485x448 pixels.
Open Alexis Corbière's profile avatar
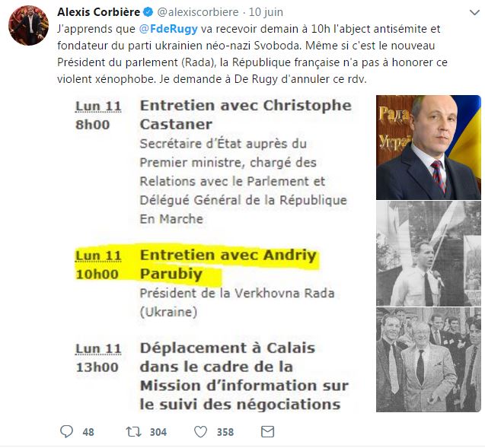[x=28, y=26]
